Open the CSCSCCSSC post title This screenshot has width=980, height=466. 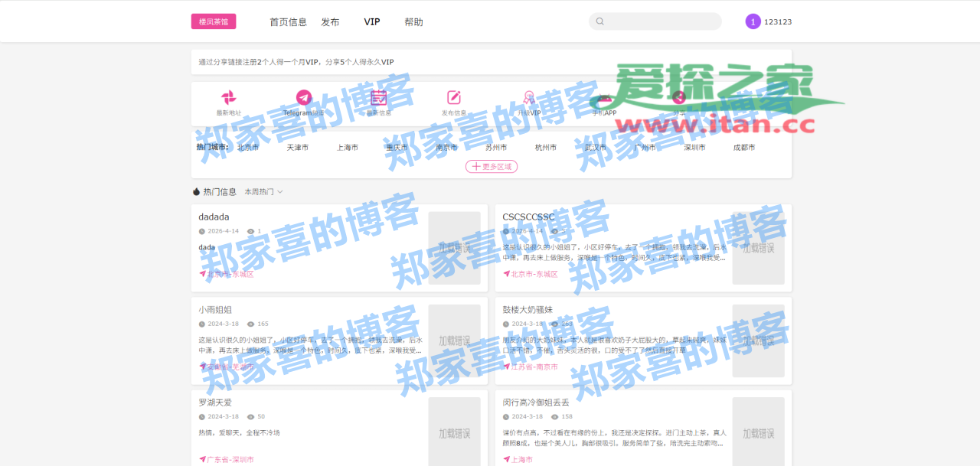[x=528, y=217]
